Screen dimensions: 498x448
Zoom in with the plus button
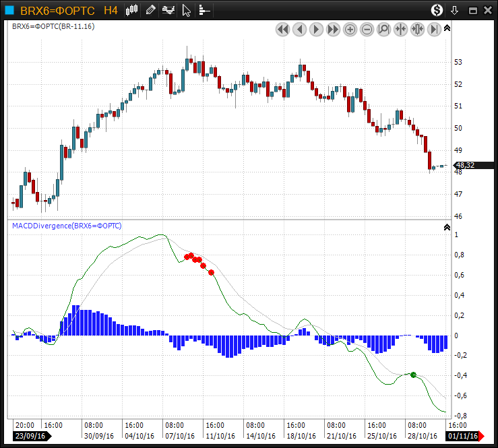click(x=350, y=29)
